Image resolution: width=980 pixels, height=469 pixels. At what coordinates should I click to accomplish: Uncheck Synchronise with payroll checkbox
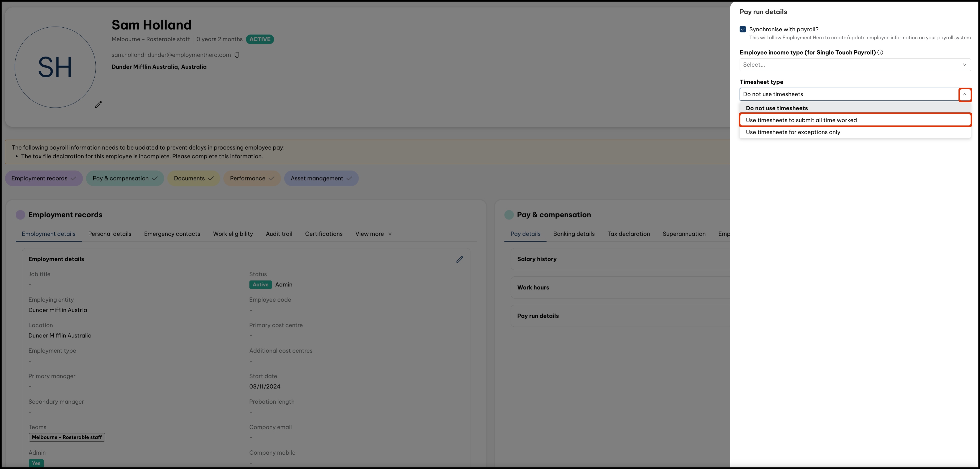743,29
